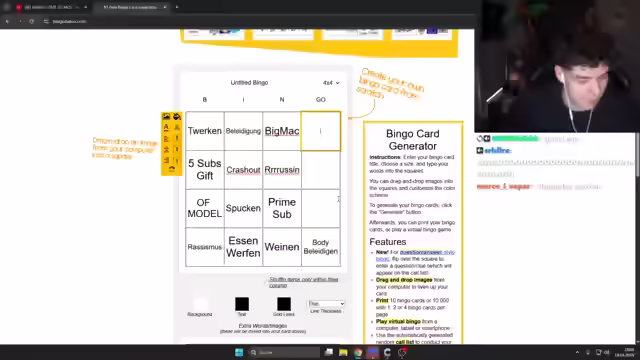This screenshot has width=640, height=360.
Task: Open Google Chrome from the taskbar
Action: point(358,352)
